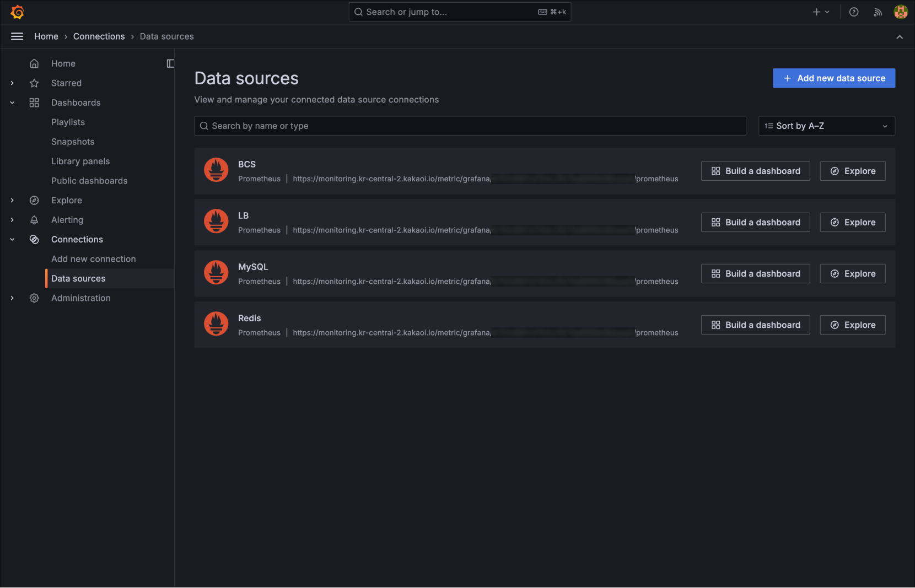The width and height of the screenshot is (915, 588).
Task: Click the Starred star icon
Action: tap(34, 83)
